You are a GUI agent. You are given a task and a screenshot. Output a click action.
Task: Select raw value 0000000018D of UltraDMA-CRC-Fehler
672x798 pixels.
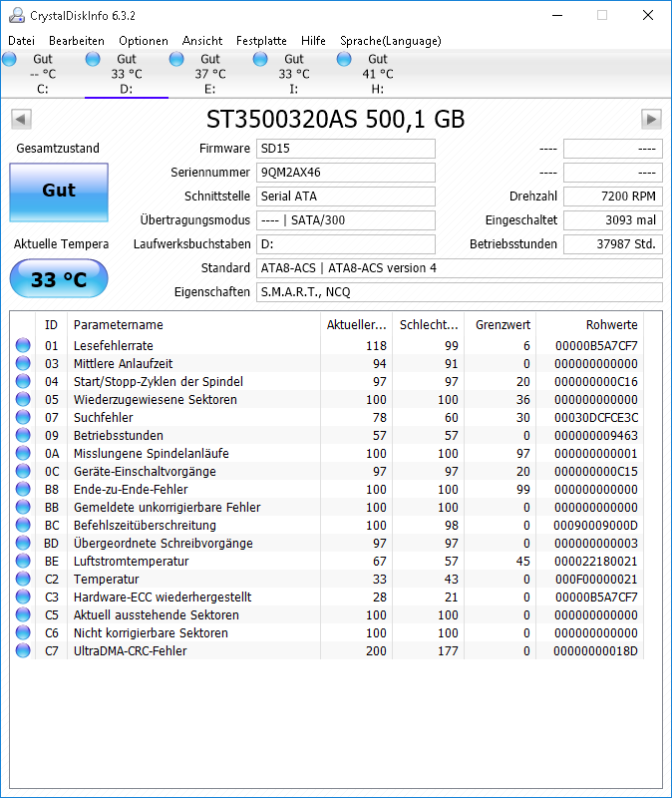595,651
